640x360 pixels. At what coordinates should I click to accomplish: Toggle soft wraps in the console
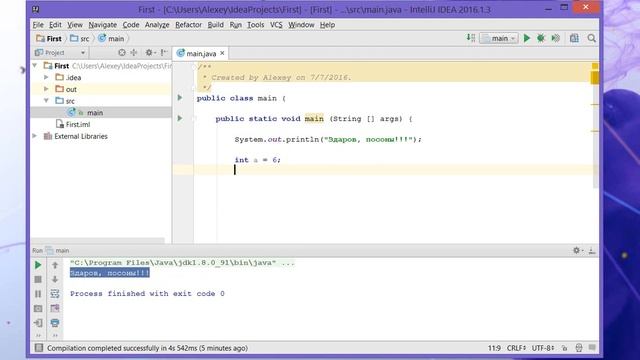click(x=55, y=294)
